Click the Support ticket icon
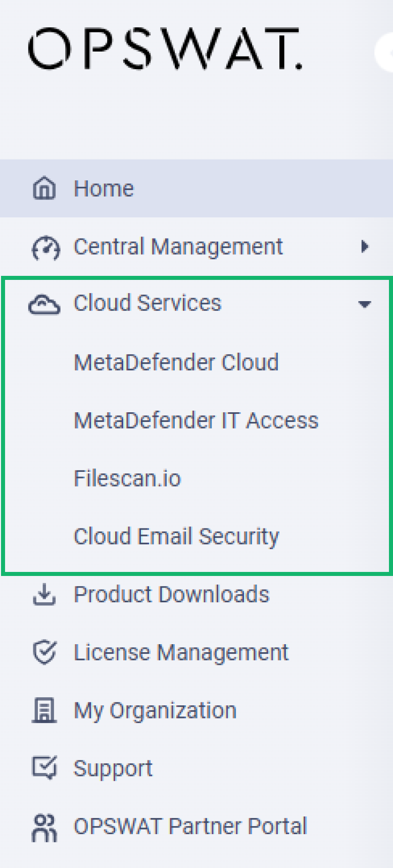The width and height of the screenshot is (393, 868). pyautogui.click(x=44, y=768)
